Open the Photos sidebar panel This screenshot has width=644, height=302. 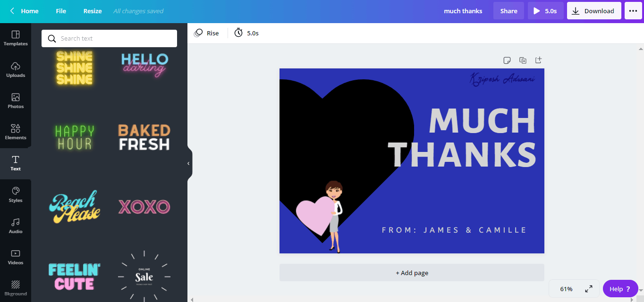[x=16, y=101]
